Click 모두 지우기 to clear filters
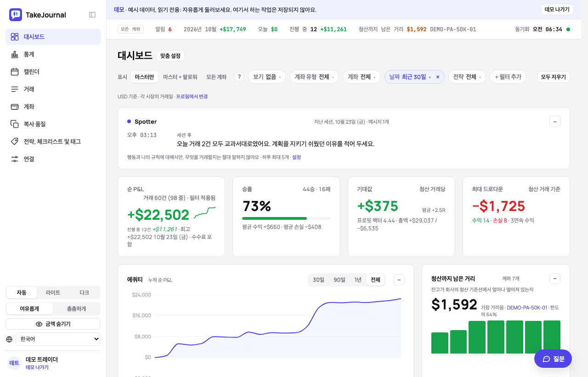Screen dimensions: 588x377 [554, 77]
